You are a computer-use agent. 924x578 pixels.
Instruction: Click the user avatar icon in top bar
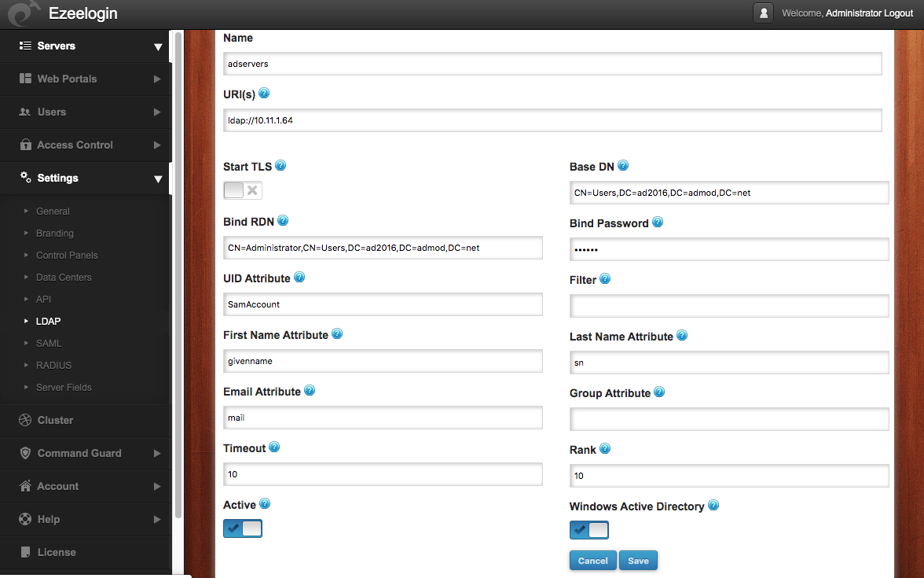[762, 13]
